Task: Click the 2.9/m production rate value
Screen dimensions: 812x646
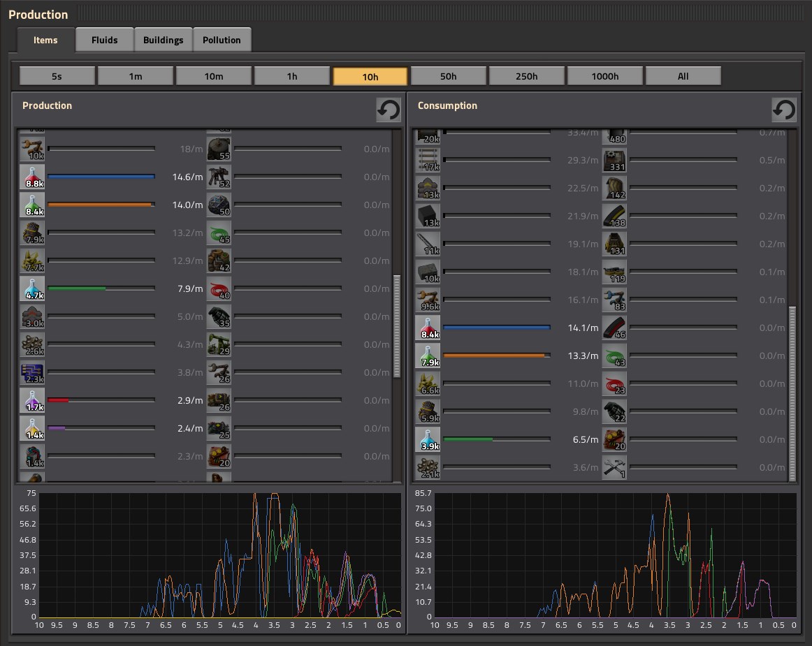Action: [190, 400]
